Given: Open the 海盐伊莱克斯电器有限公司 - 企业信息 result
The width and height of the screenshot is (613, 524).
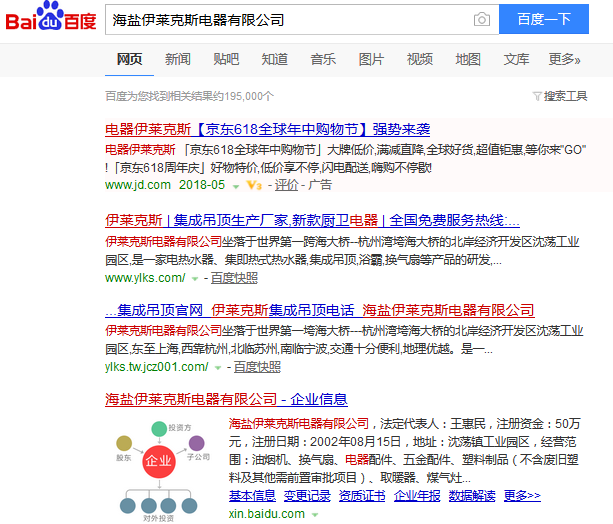Looking at the screenshot, I should pos(226,399).
